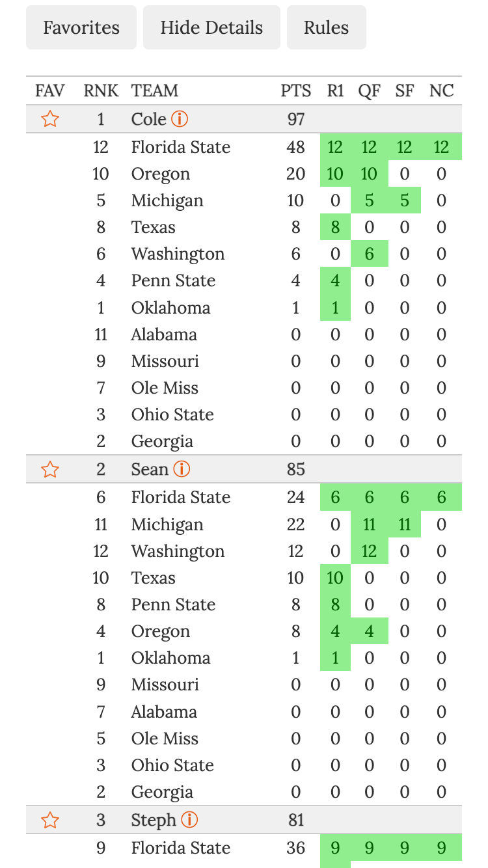Screen dimensions: 488x868
Task: Open info icon next to Steph
Action: (189, 820)
